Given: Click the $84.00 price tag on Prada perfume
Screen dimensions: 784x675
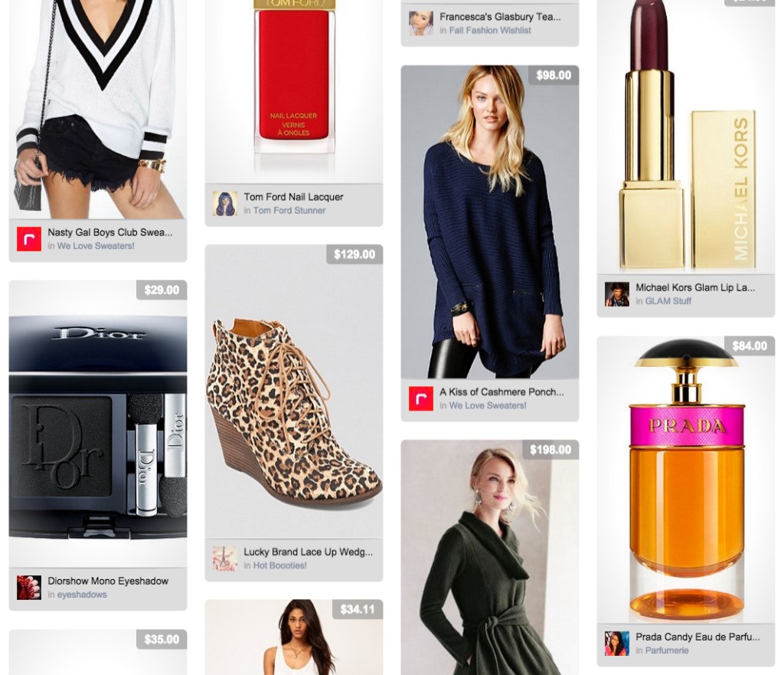Looking at the screenshot, I should [750, 346].
